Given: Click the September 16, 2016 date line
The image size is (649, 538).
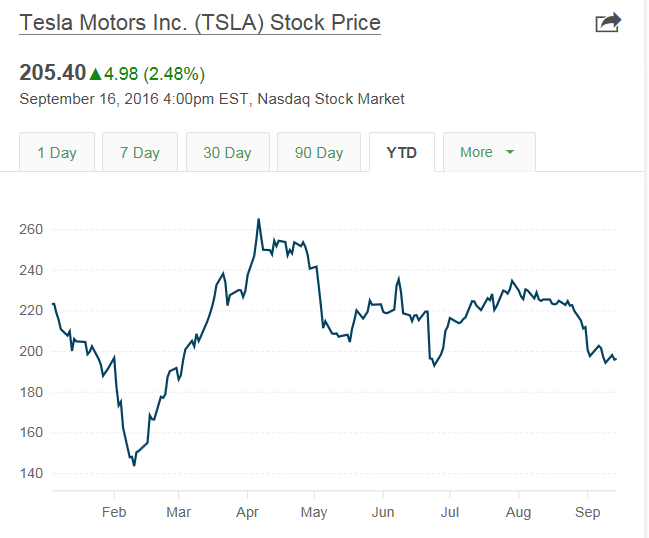Looking at the screenshot, I should click(212, 99).
